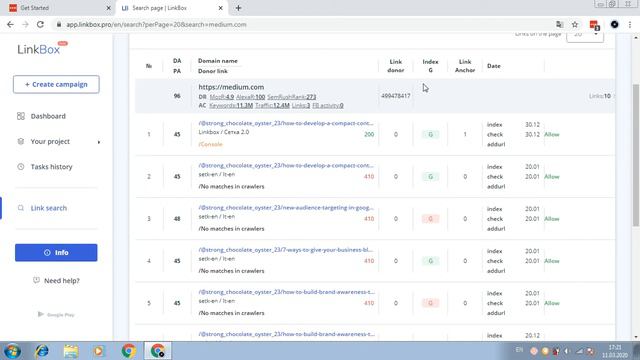Open the links-per-page dropdown
Screen dimensions: 640x360
pos(584,36)
